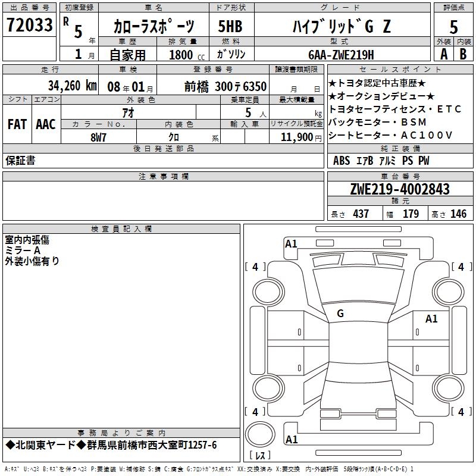This screenshot has height=476, width=476.
Task: Click inspector note 室内内張傷
Action: pos(27,240)
